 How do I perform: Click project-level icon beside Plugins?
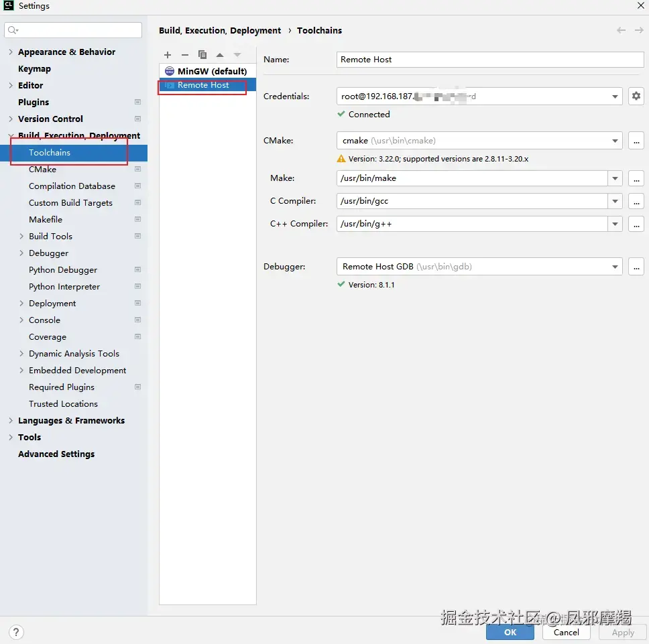pyautogui.click(x=138, y=102)
